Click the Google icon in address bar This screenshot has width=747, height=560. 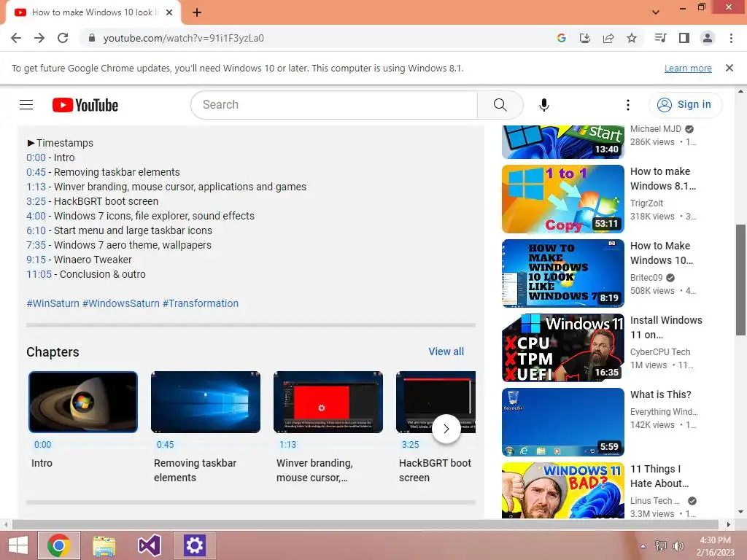[561, 38]
